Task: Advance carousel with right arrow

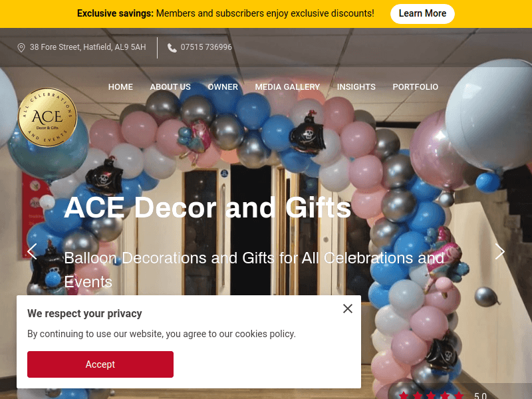Action: 500,251
